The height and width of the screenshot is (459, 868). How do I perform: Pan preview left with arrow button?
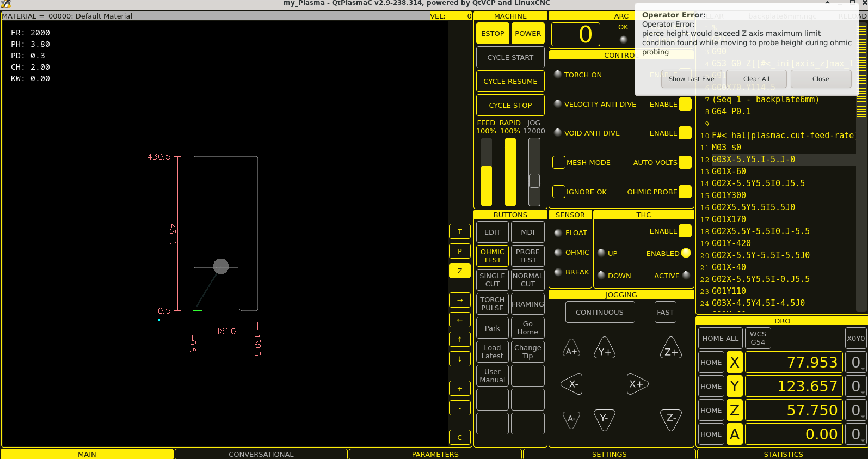[x=460, y=320]
